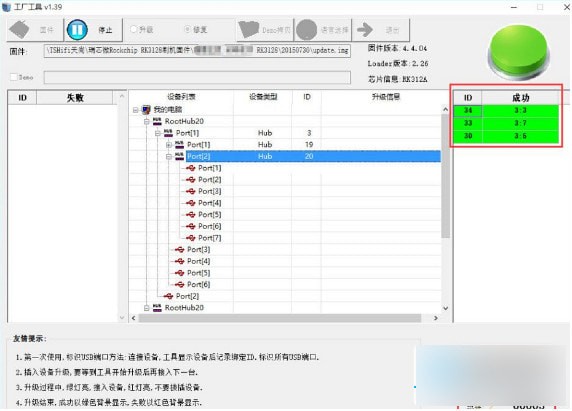Select the 升级 upgrade radio button
572x411 pixels.
point(134,29)
